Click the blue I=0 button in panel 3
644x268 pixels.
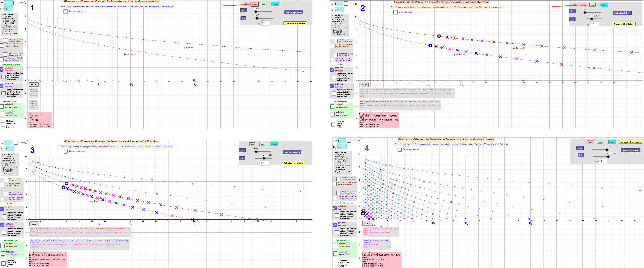pos(242,158)
